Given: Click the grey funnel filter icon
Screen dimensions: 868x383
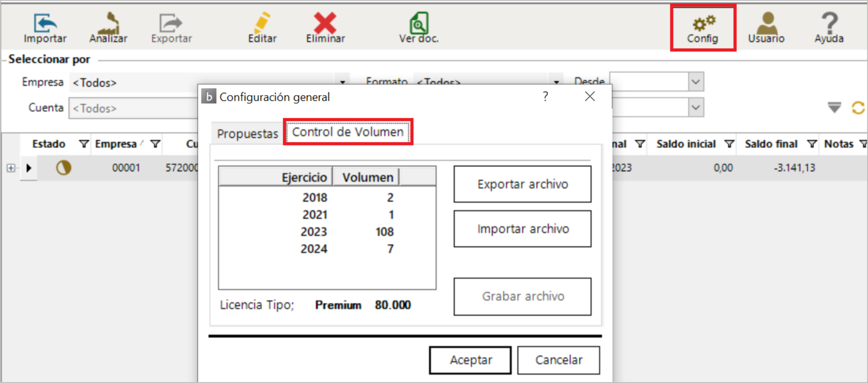Looking at the screenshot, I should coord(834,107).
